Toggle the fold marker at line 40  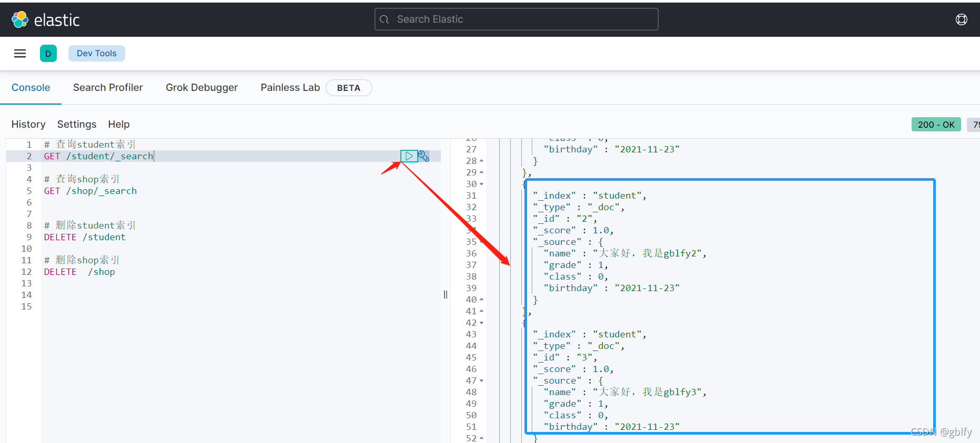tap(481, 300)
